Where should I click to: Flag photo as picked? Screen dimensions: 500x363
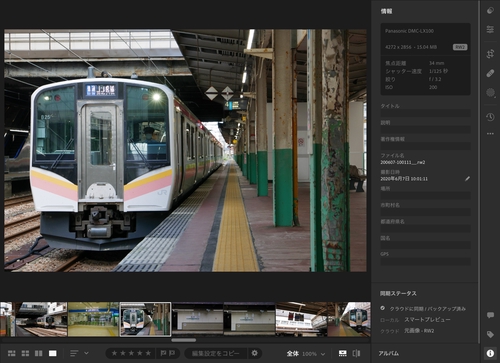tap(163, 353)
